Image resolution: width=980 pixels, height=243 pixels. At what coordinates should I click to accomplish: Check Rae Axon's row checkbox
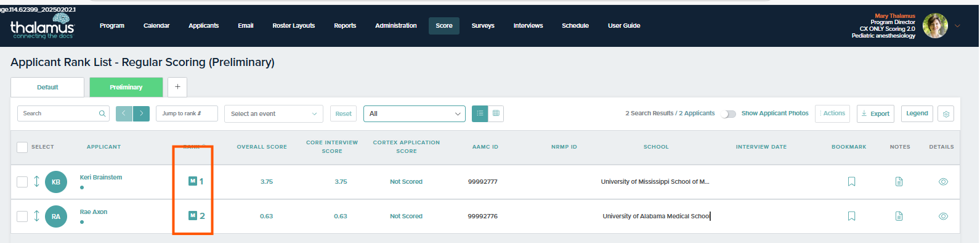point(22,216)
